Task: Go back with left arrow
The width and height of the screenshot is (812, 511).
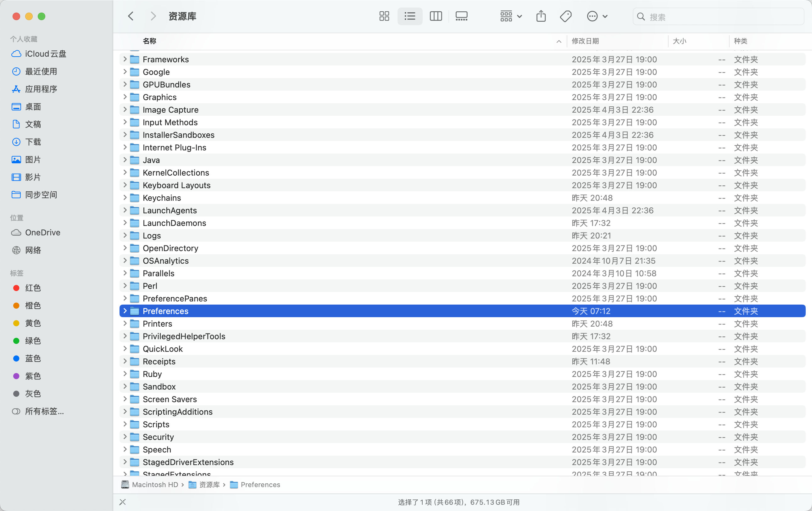Action: pos(131,16)
